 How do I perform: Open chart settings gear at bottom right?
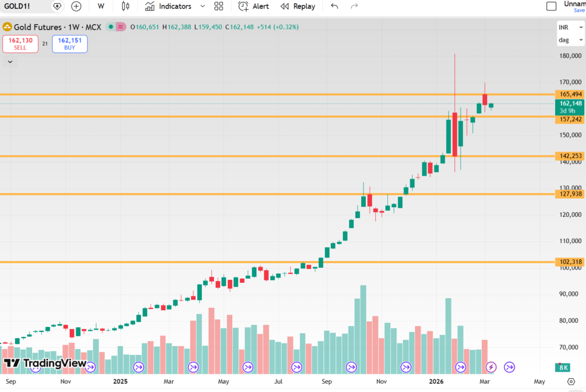571,381
